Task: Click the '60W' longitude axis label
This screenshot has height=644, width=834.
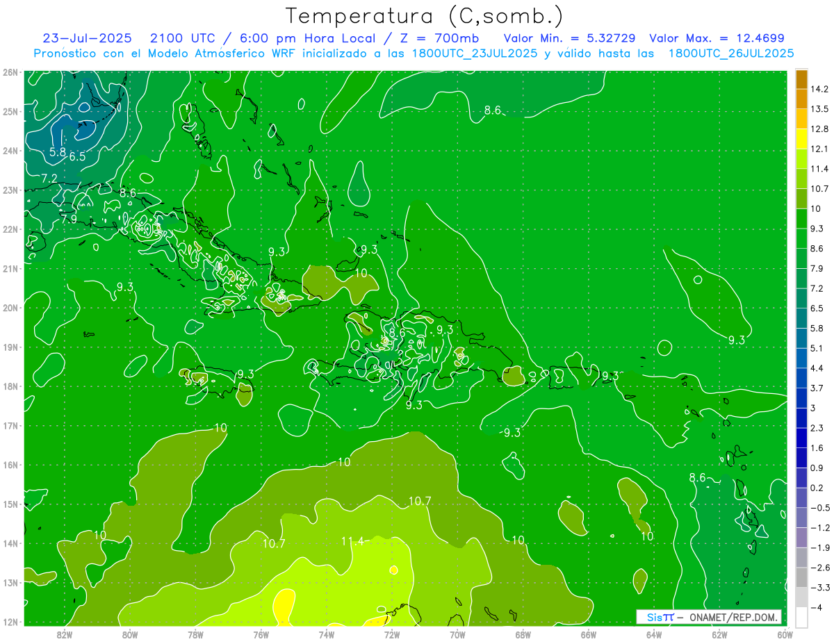Action: pyautogui.click(x=784, y=634)
